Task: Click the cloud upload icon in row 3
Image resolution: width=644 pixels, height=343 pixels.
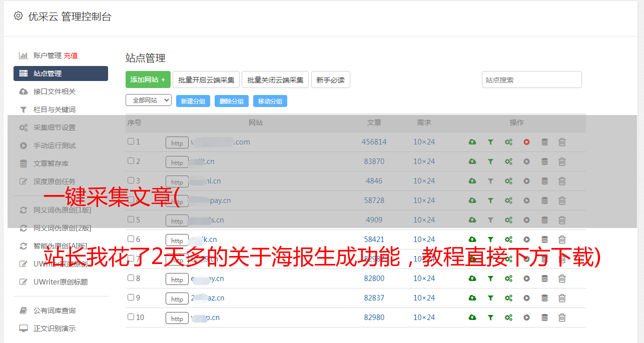Action: click(x=472, y=181)
